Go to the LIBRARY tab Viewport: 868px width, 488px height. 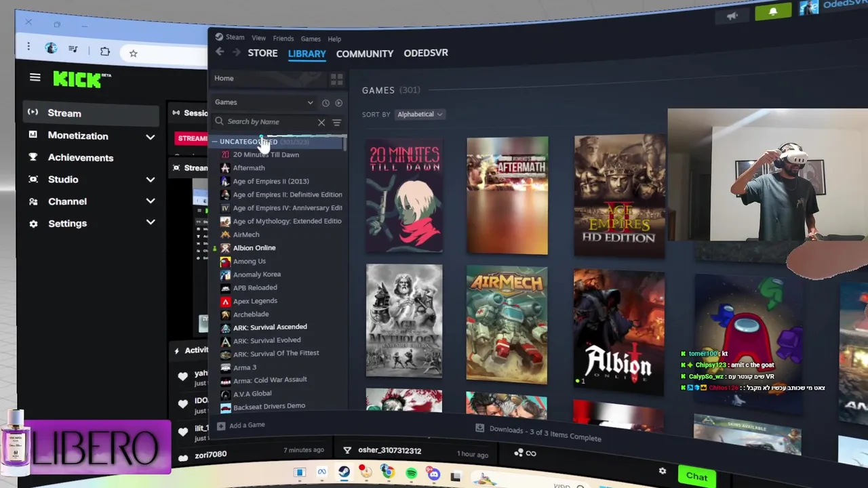pos(307,54)
